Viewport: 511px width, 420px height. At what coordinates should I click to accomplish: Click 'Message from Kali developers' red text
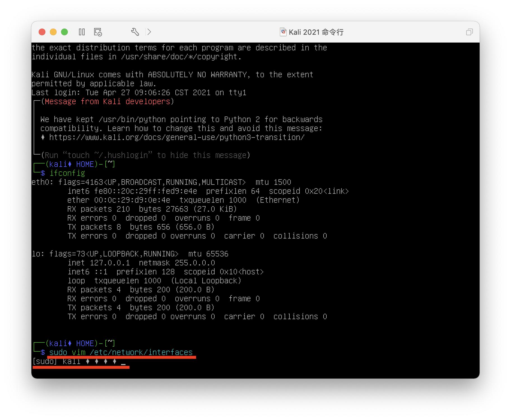click(108, 101)
